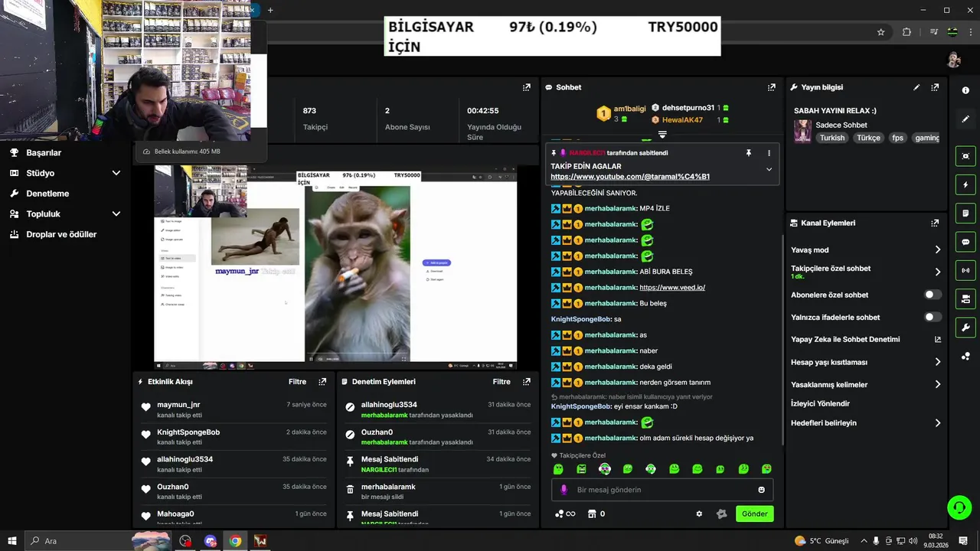
Task: Pop out the Yayın bilgisi panel
Action: click(935, 87)
